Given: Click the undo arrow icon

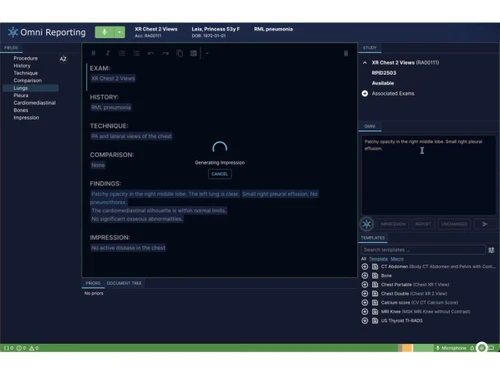Looking at the screenshot, I should pos(151,53).
